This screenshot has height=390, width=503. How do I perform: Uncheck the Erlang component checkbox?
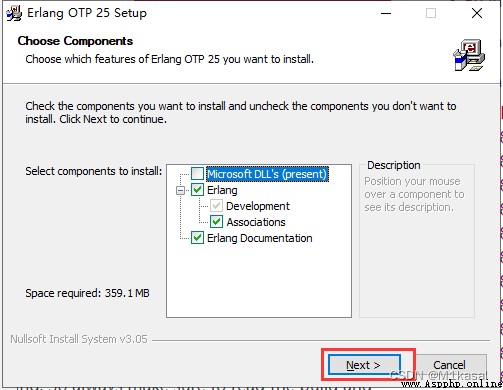click(x=197, y=190)
